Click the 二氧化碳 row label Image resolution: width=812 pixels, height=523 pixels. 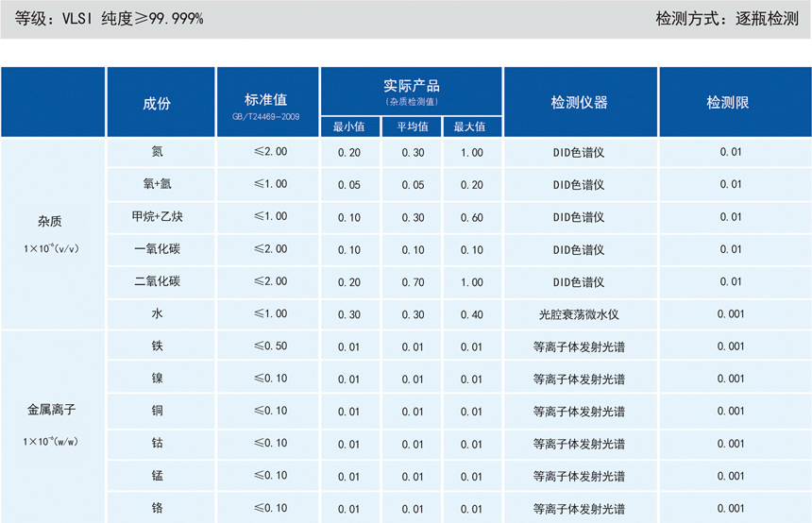[157, 281]
